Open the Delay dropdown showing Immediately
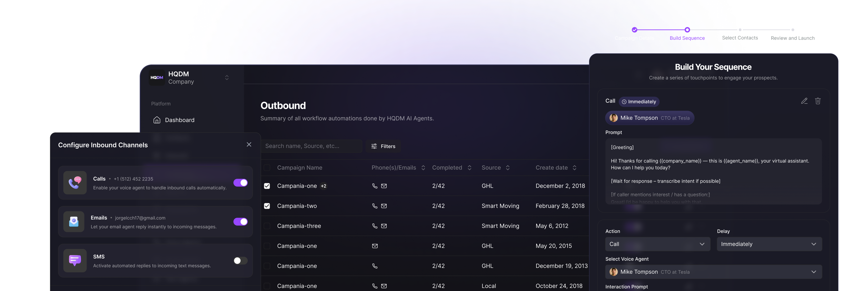The width and height of the screenshot is (868, 291). 769,244
